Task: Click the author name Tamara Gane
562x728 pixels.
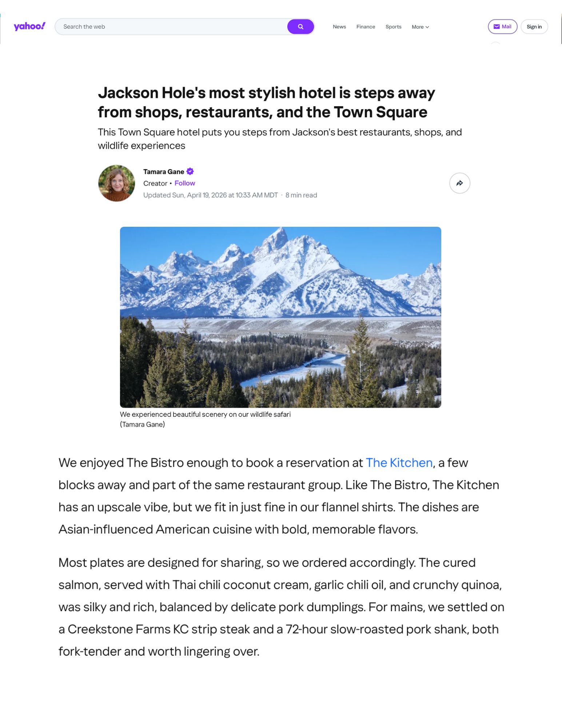Action: coord(164,171)
